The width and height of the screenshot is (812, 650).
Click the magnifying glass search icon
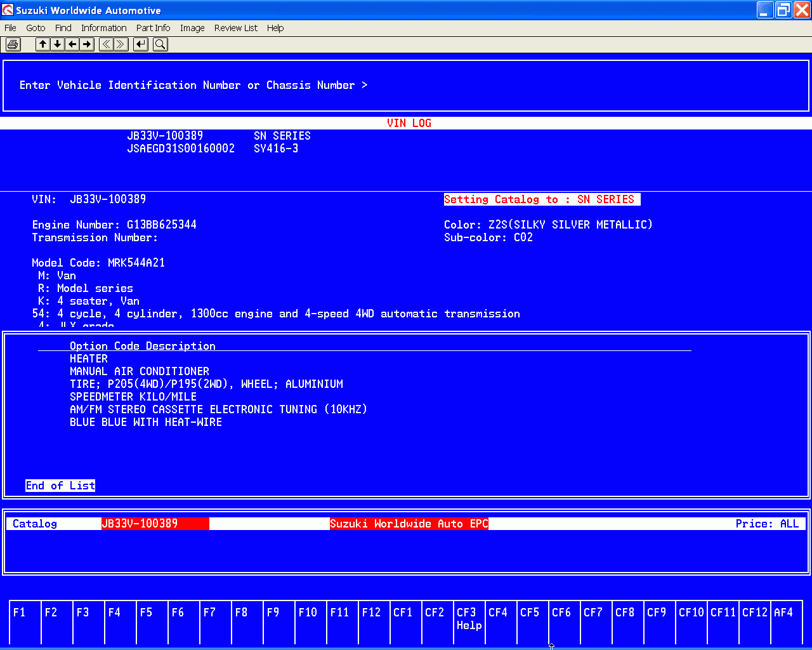160,44
